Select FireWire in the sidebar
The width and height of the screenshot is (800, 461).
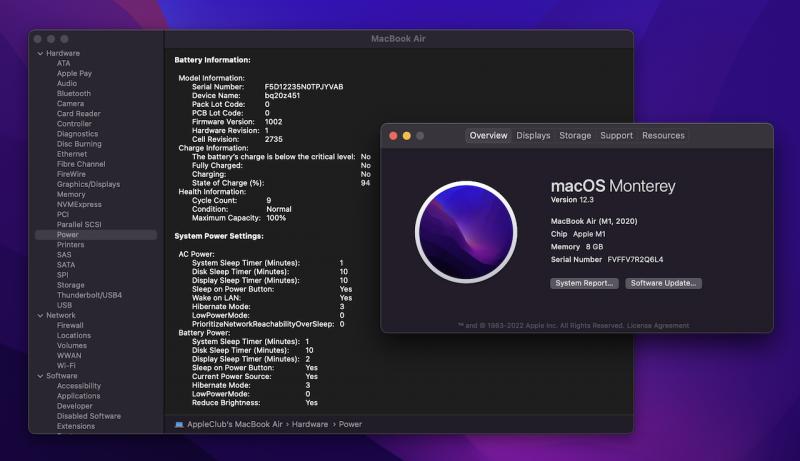(71, 174)
